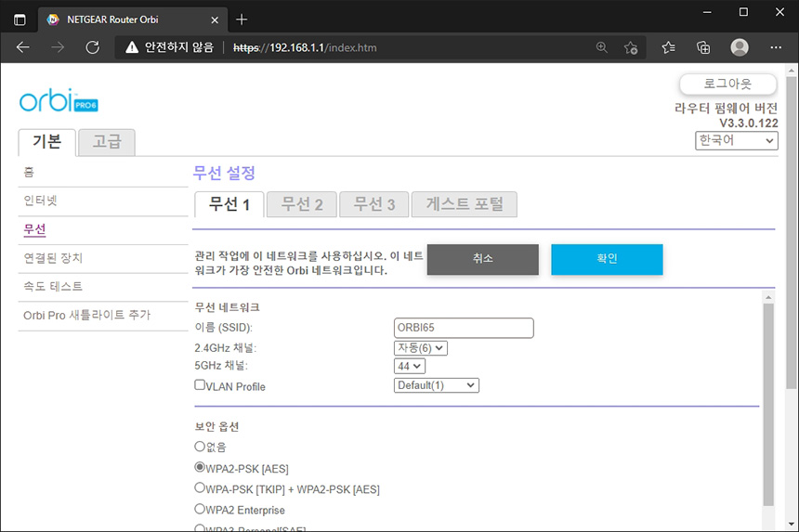Click the inner panel scroll-up arrow
Screen dimensions: 799x532
click(768, 297)
